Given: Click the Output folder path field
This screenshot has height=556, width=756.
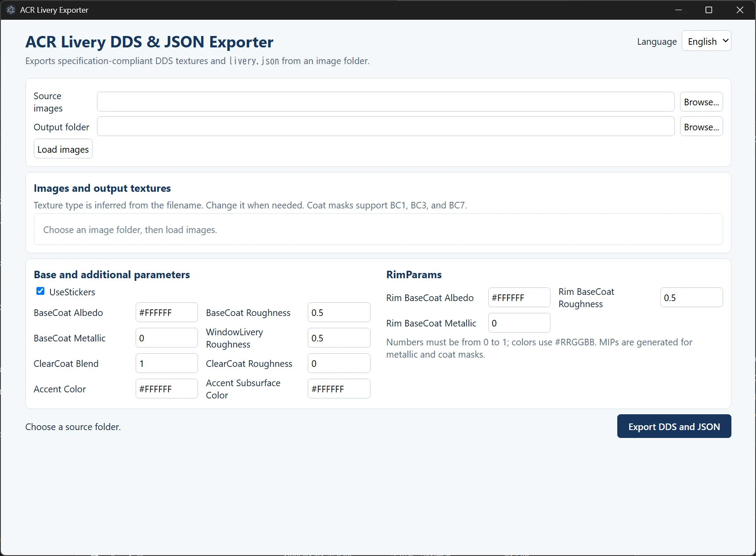Looking at the screenshot, I should click(385, 126).
